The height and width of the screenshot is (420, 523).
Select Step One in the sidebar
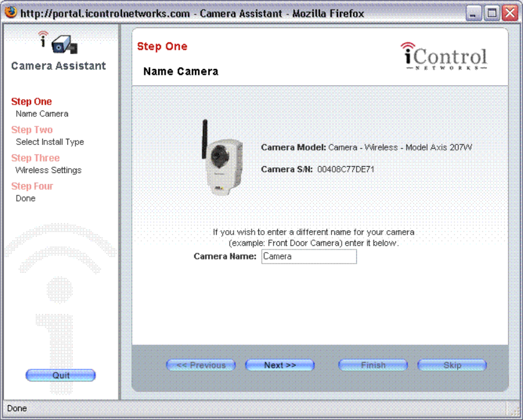(31, 101)
